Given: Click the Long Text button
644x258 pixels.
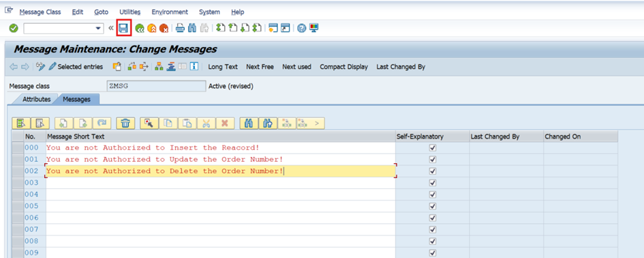Looking at the screenshot, I should [x=223, y=67].
